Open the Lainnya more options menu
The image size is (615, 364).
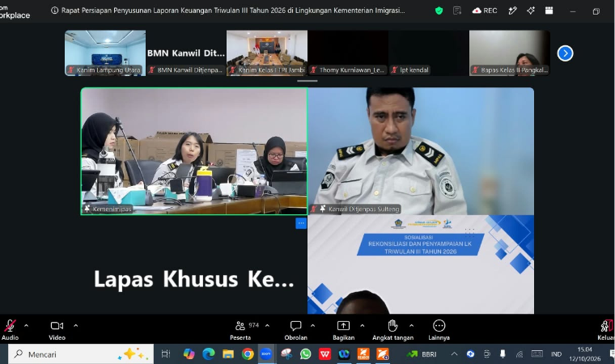[439, 330]
